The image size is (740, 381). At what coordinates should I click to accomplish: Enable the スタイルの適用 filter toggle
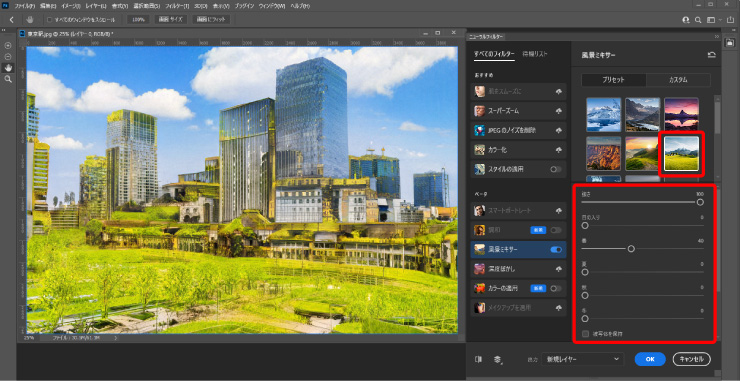pyautogui.click(x=556, y=169)
